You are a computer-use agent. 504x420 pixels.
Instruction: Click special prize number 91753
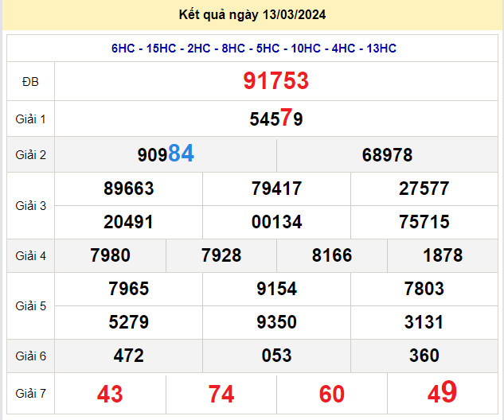click(275, 80)
